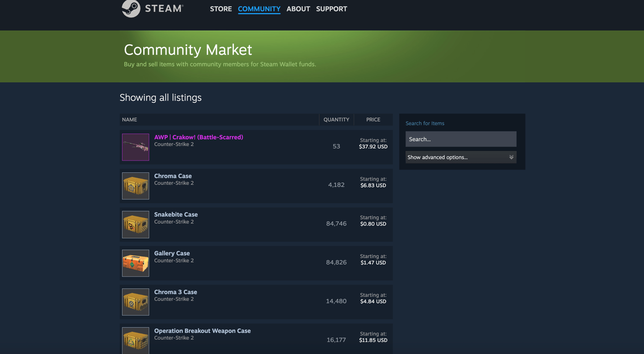Click the quantity value 53
The width and height of the screenshot is (644, 354).
click(x=336, y=146)
